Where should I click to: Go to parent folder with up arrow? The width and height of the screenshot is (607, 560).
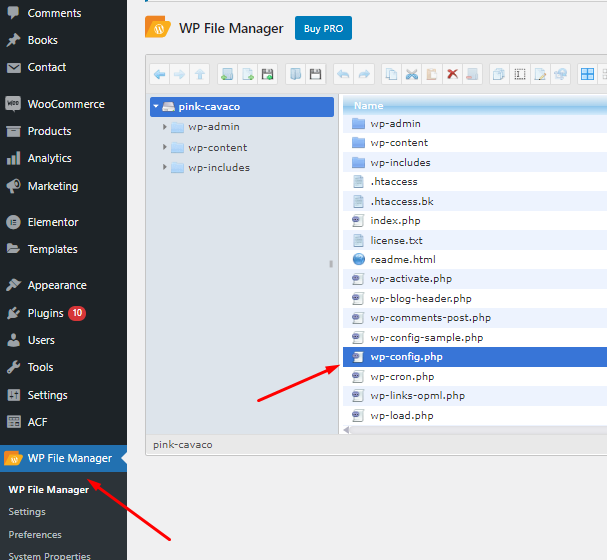point(200,74)
